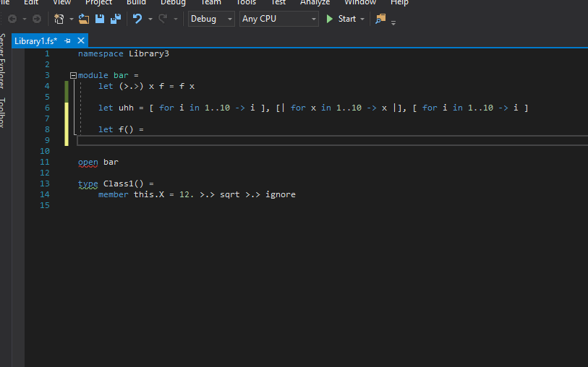Click the Save All icon

116,19
